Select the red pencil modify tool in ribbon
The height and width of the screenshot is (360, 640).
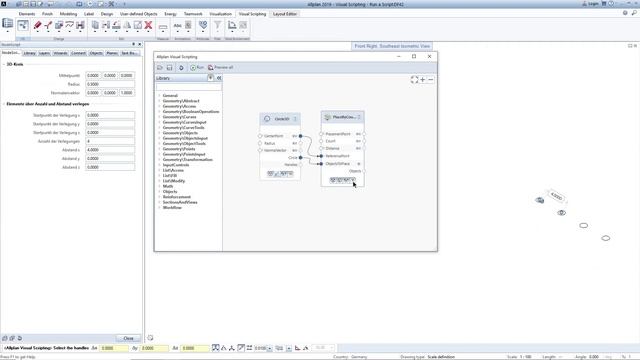click(x=38, y=25)
